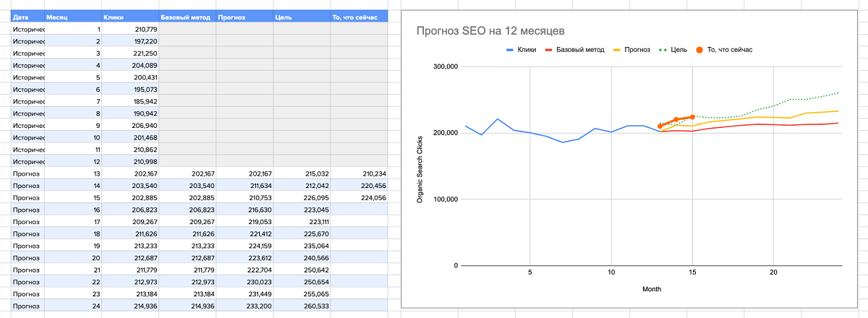Click the orange То, что сейчас legend dot

tap(699, 50)
